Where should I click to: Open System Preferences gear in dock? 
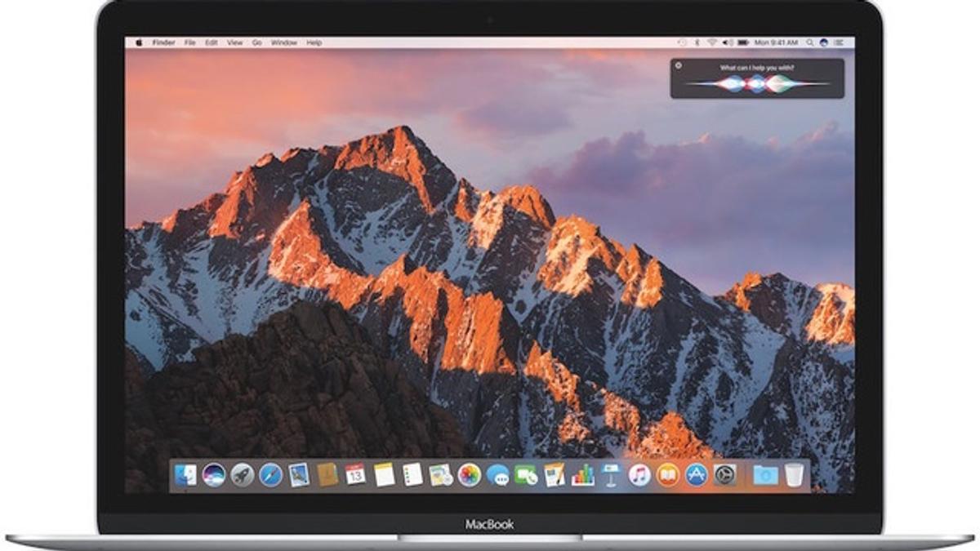(x=724, y=474)
